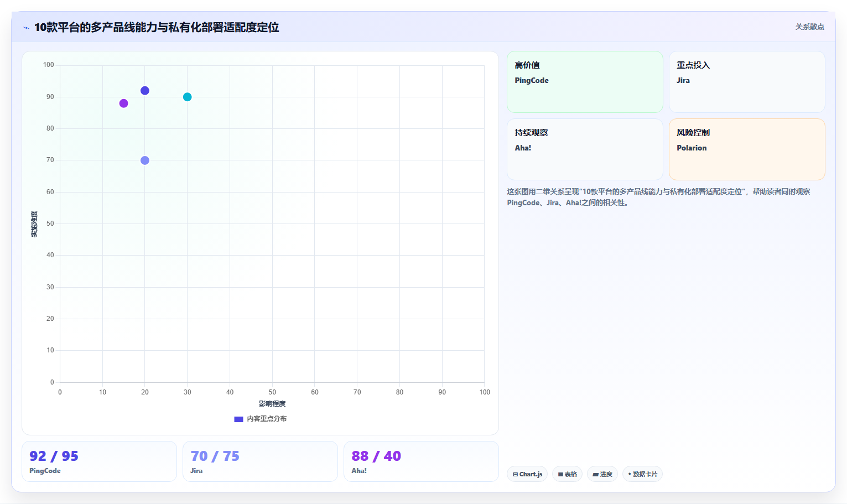Select the 进度 tag chip
This screenshot has height=504, width=847.
pyautogui.click(x=602, y=474)
